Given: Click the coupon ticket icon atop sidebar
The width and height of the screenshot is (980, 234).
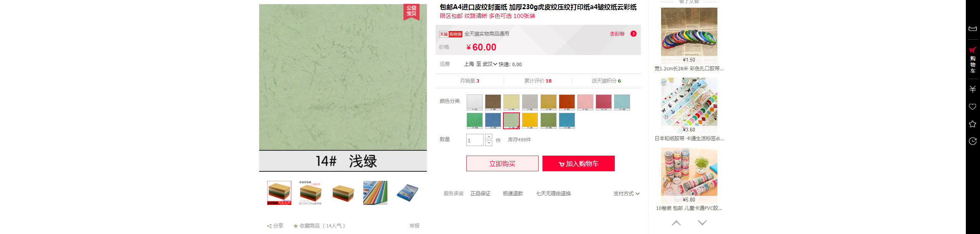Looking at the screenshot, I should 972,29.
